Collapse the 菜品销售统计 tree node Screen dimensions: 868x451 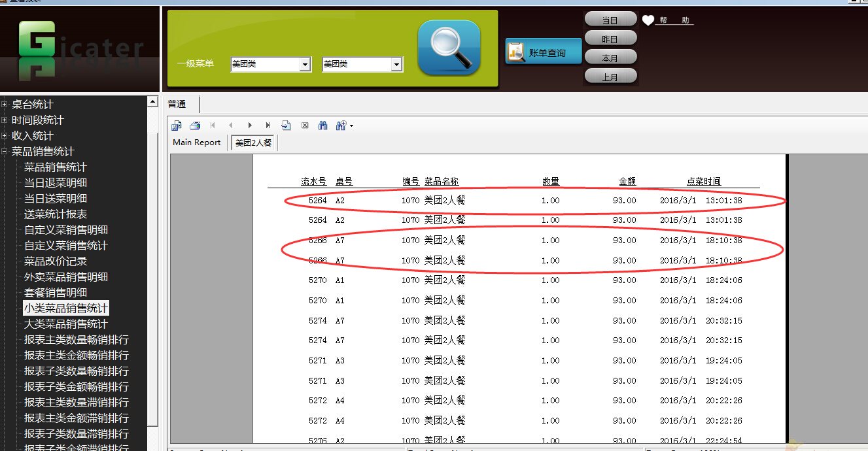tap(5, 152)
